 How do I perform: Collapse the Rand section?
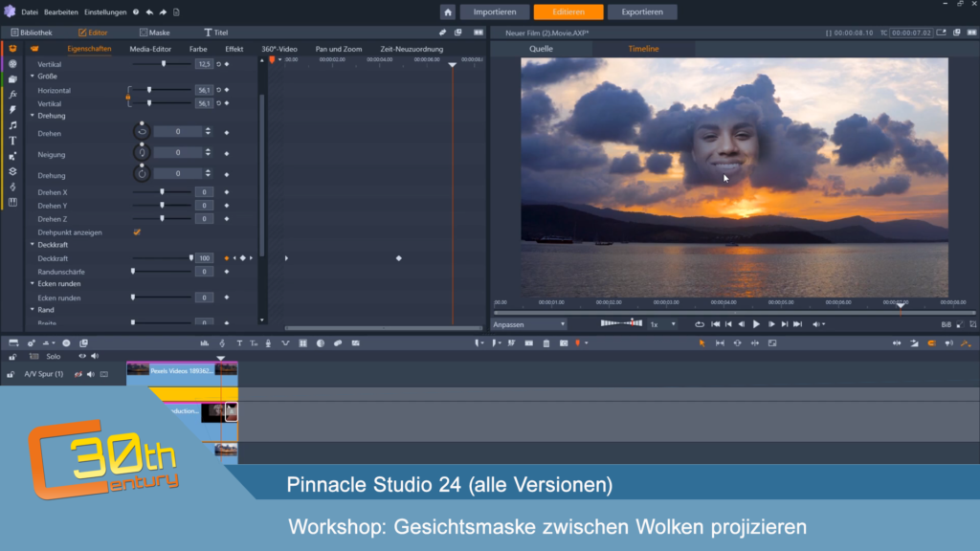[33, 310]
